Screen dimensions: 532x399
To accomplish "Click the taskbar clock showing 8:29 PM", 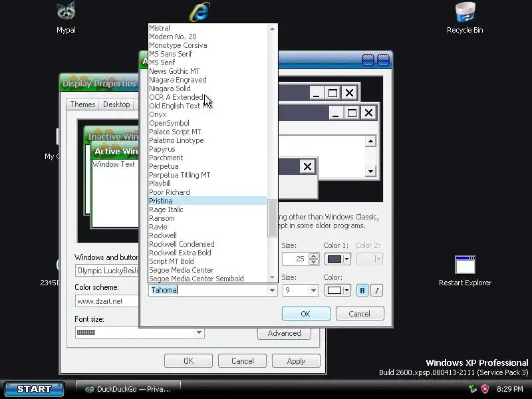I will click(510, 389).
